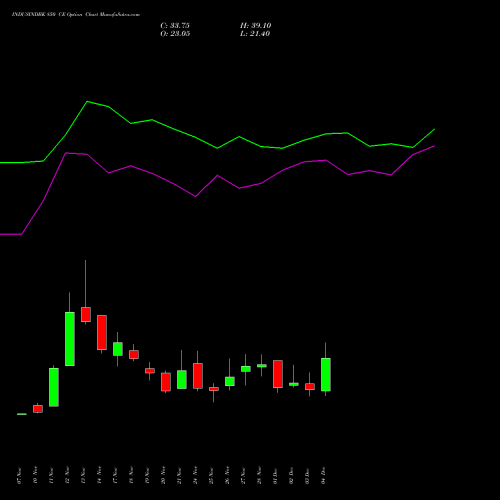Click the 19 Nov date label
The height and width of the screenshot is (500, 500).
tap(147, 476)
